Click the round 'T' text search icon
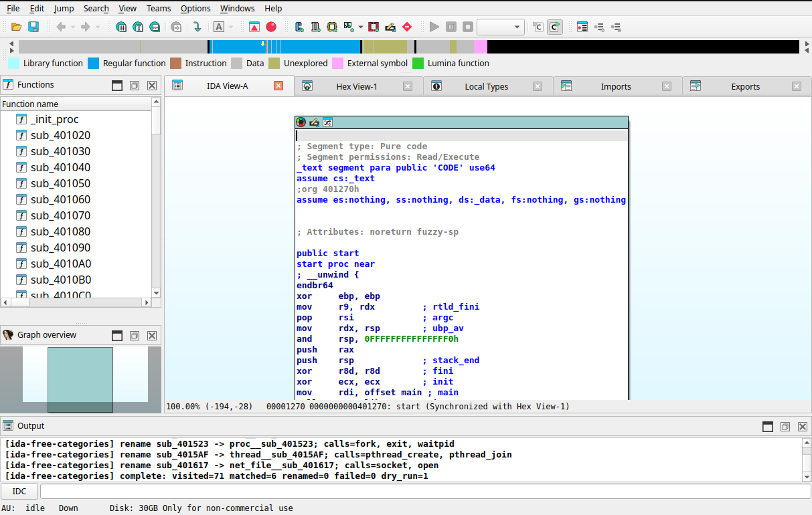812x515 pixels. 138,27
